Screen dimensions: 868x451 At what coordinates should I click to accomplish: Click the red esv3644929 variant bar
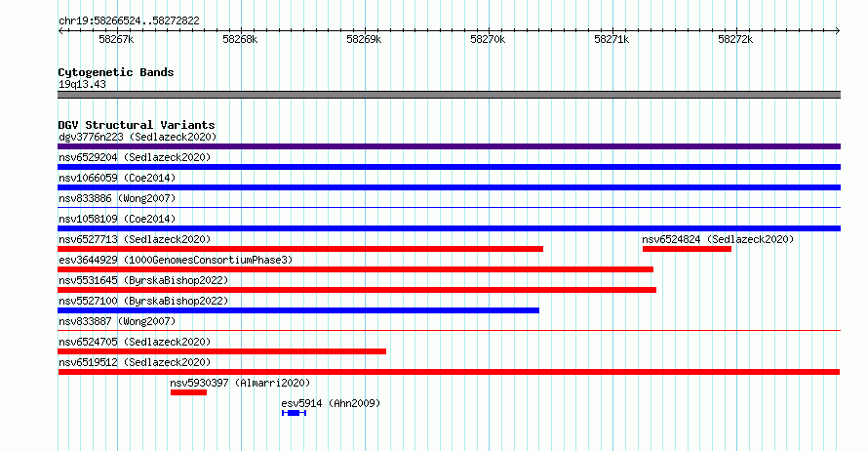355,269
